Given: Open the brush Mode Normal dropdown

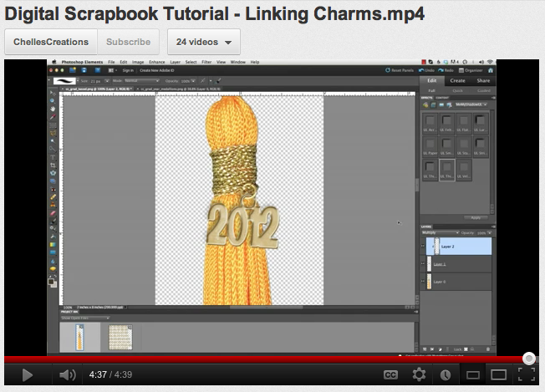Looking at the screenshot, I should pos(141,81).
